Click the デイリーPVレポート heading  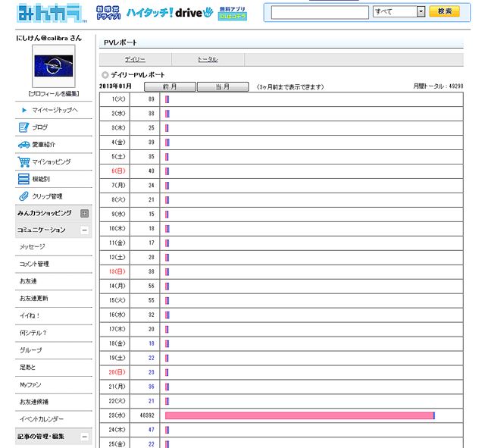(x=138, y=74)
